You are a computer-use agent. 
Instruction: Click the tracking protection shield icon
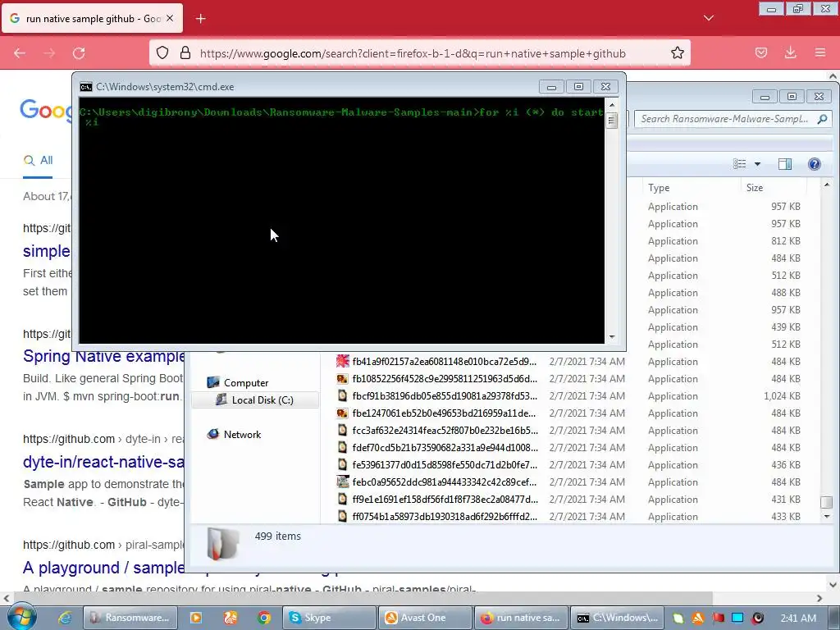pos(162,52)
